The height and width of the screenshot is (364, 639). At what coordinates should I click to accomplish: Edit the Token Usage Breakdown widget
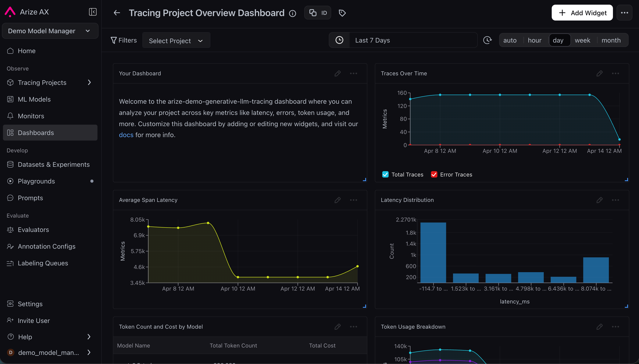599,327
